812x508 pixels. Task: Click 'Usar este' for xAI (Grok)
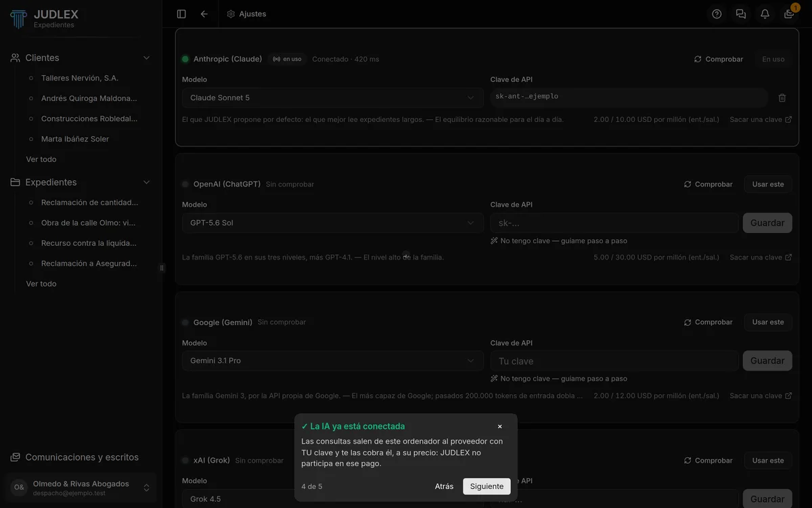(x=768, y=461)
